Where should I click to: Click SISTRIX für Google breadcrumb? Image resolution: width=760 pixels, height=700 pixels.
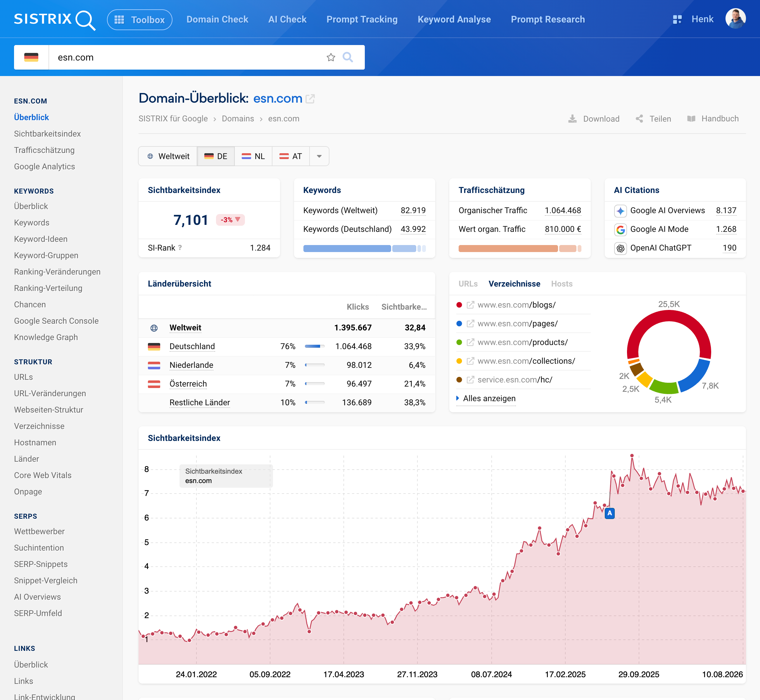coord(173,118)
